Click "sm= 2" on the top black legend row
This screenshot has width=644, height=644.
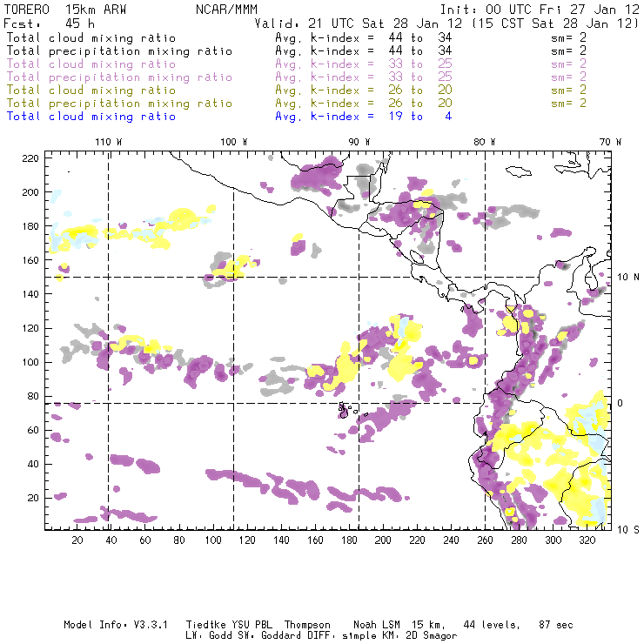click(x=568, y=37)
